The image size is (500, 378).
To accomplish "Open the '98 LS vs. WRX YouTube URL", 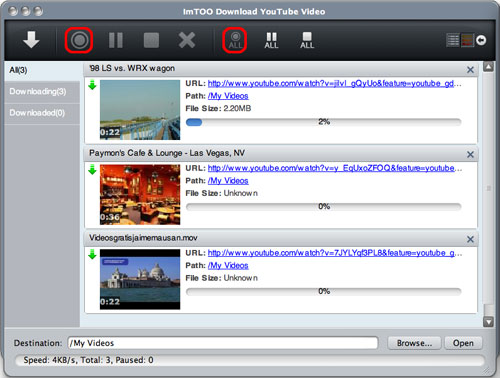I will (334, 84).
